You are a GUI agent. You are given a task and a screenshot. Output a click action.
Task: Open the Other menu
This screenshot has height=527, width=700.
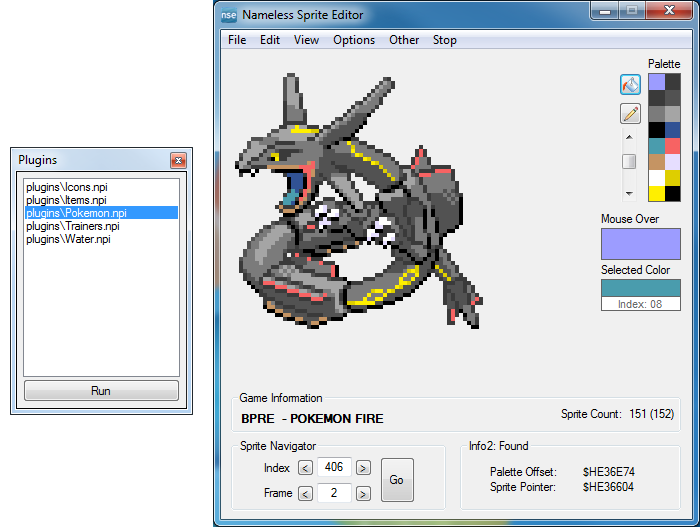[404, 40]
